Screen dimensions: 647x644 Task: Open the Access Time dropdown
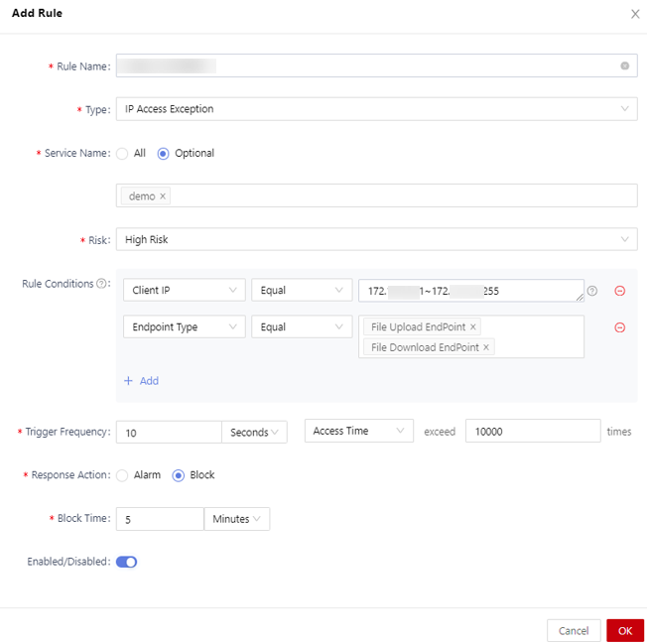tap(358, 431)
